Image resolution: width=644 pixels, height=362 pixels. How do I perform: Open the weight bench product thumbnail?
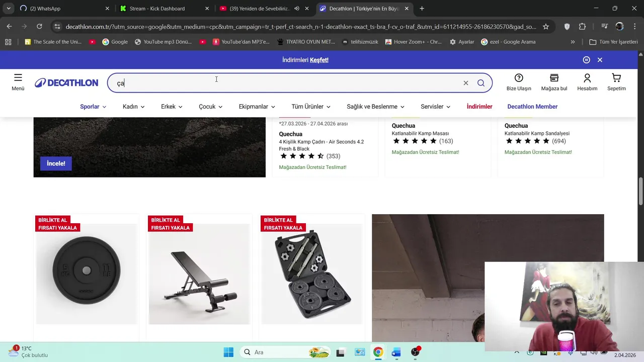tap(199, 274)
